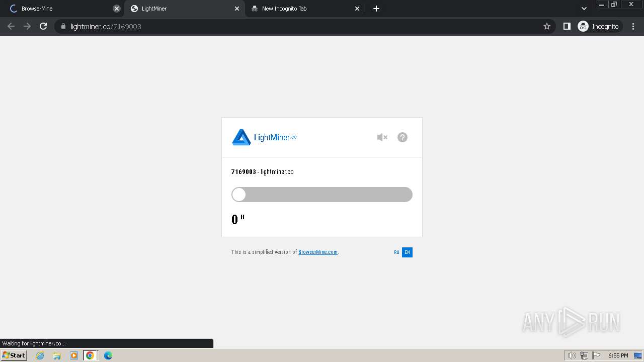Open the Windows Start menu
The image size is (644, 362).
click(x=14, y=355)
